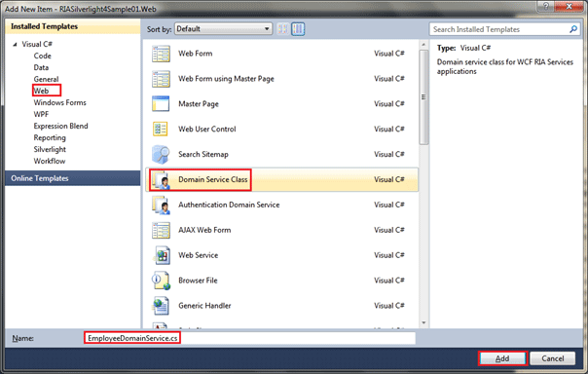Open the Online Templates section
The image size is (588, 374).
[x=73, y=178]
